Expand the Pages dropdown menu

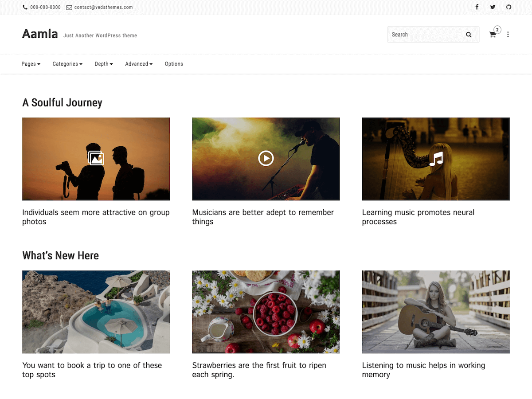(31, 64)
